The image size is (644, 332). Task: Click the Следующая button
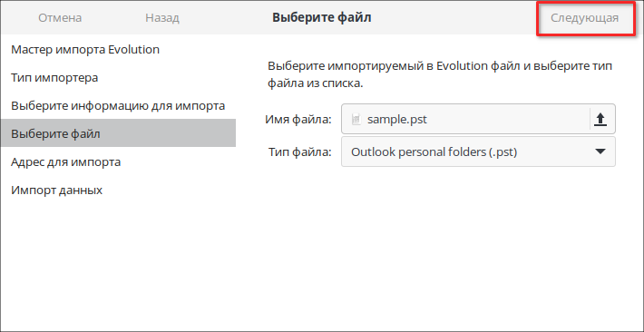click(x=584, y=18)
